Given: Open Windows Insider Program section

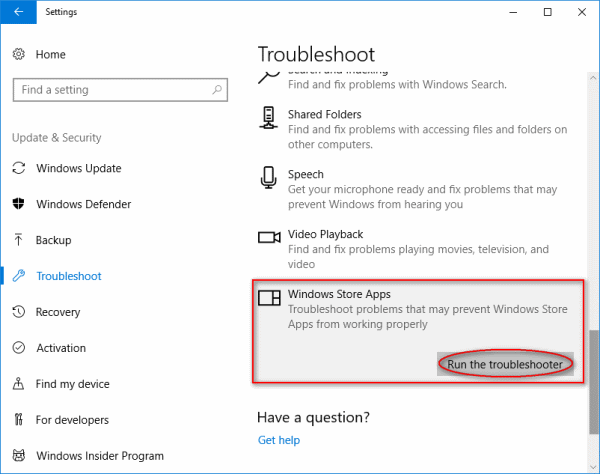Looking at the screenshot, I should tap(100, 456).
